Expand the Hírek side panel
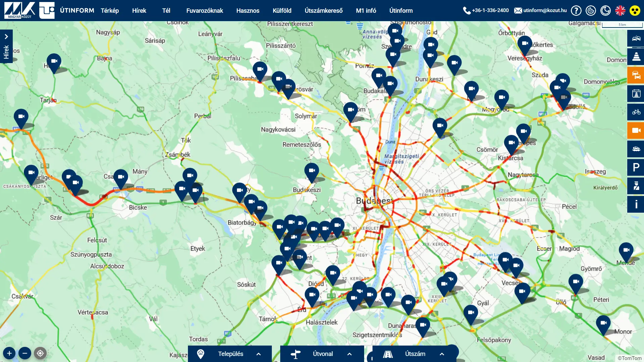Image resolution: width=644 pixels, height=362 pixels. pos(6,46)
